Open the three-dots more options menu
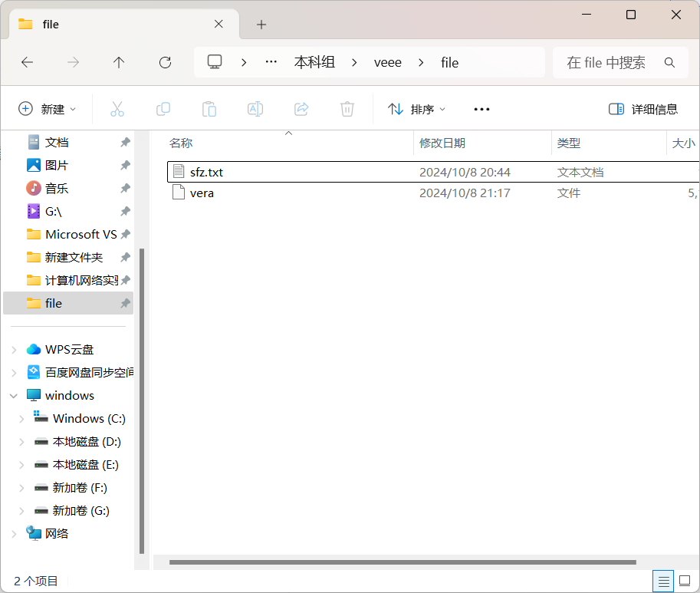Viewport: 700px width, 593px height. click(x=481, y=109)
